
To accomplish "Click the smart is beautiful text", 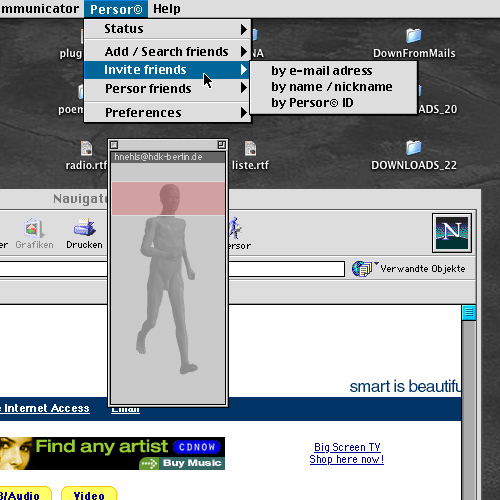I will point(405,386).
